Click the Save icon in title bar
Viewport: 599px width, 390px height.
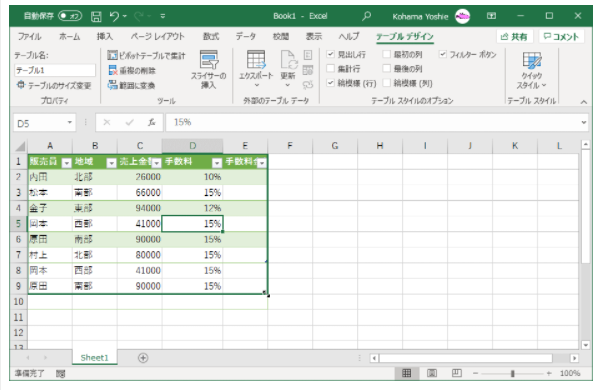click(x=96, y=16)
